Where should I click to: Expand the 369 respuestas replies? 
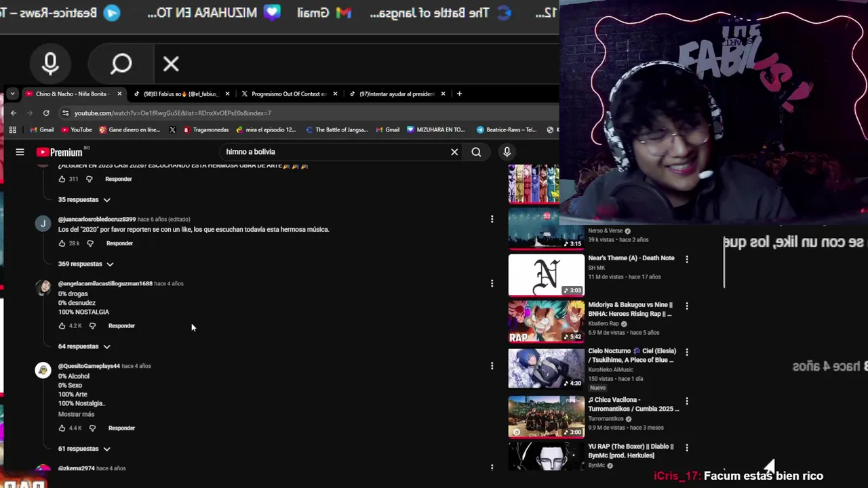pos(85,264)
